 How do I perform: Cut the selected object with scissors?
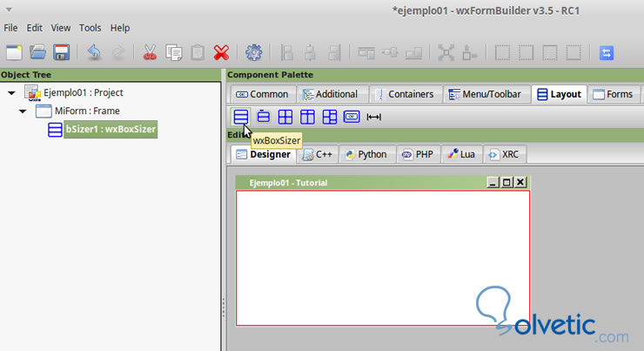(150, 52)
